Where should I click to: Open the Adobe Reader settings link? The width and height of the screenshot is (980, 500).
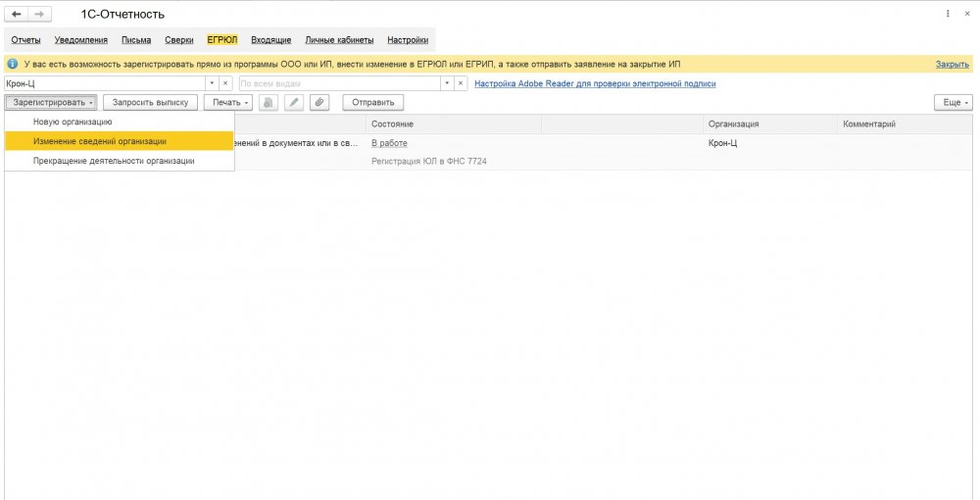(595, 83)
